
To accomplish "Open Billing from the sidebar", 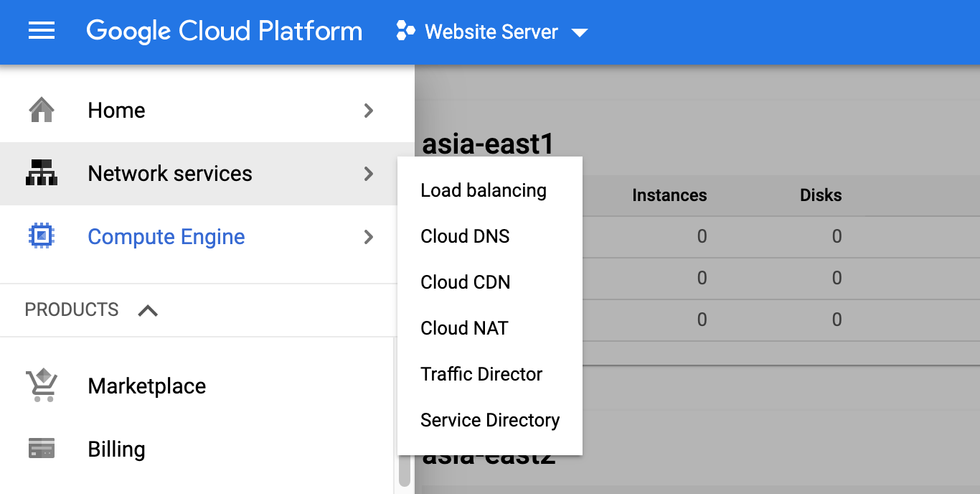I will point(116,449).
